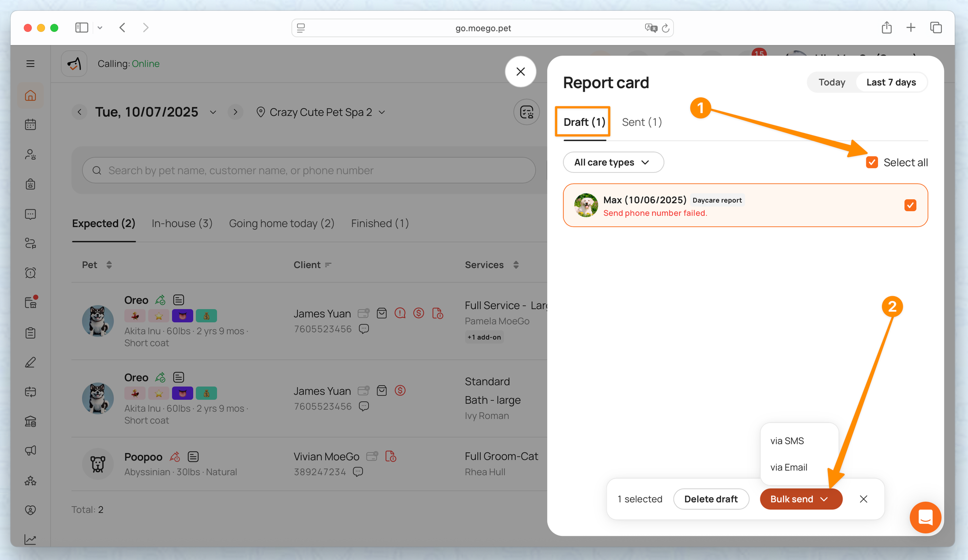This screenshot has height=560, width=968.
Task: Uncheck Max daycare report checkbox
Action: point(910,205)
